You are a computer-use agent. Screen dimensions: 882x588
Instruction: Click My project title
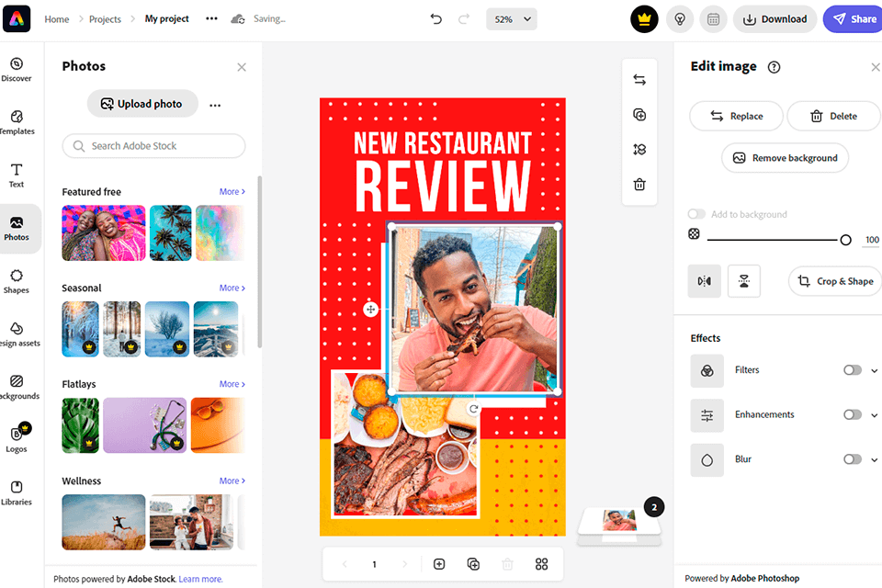(166, 18)
